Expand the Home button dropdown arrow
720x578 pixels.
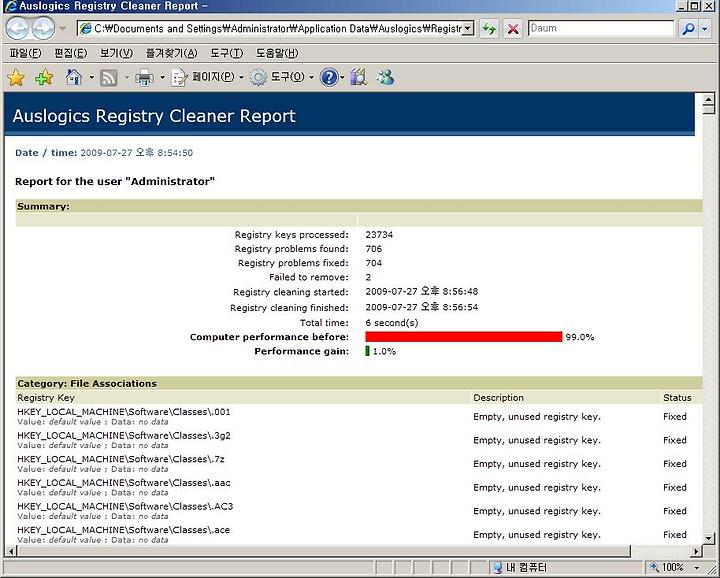(x=91, y=78)
